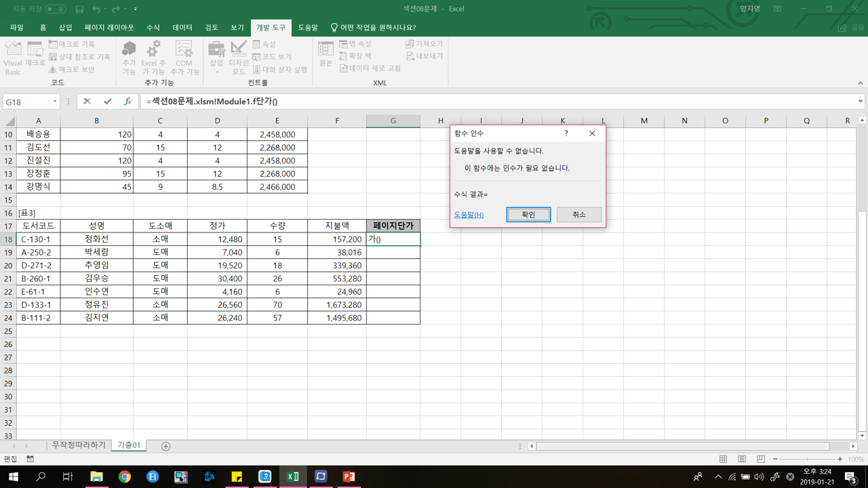868x488 pixels.
Task: Expand the formula bar with chevron
Action: [x=860, y=102]
